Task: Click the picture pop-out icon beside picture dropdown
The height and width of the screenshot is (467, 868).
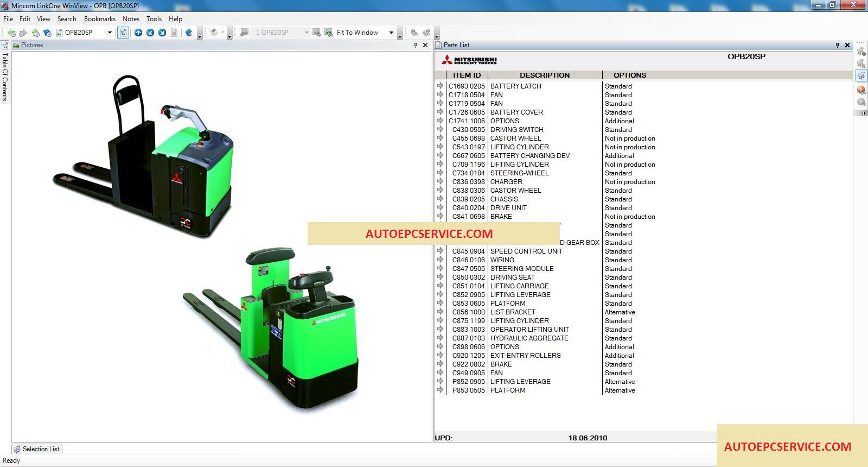Action: click(317, 33)
